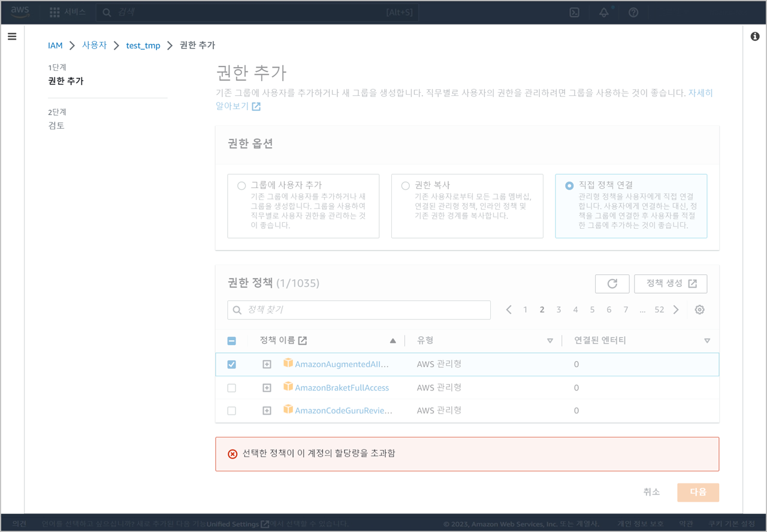Click the AWS logo home icon
Viewport: 767px width, 532px height.
pos(20,12)
